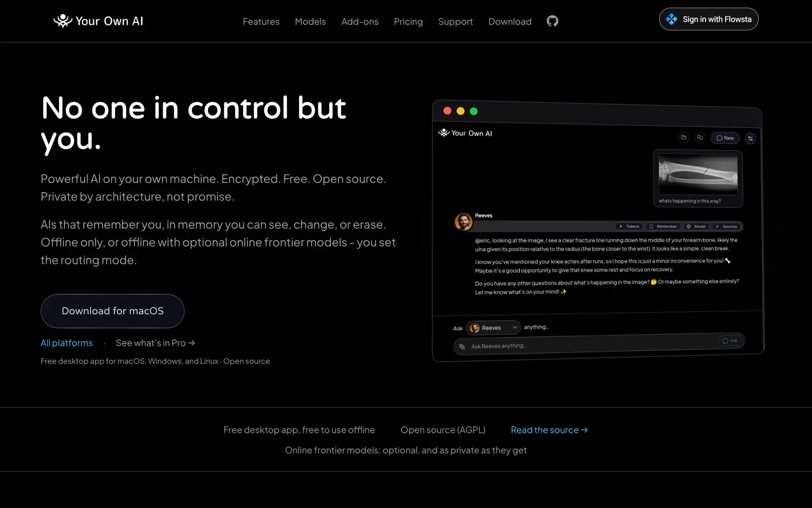
Task: Show Tokens for the Reeves reply
Action: (x=629, y=227)
